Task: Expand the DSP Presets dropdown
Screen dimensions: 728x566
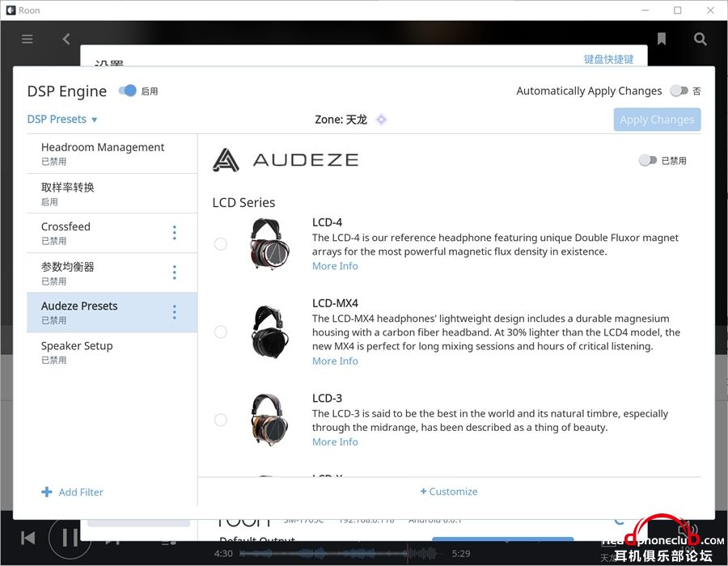Action: (x=62, y=119)
